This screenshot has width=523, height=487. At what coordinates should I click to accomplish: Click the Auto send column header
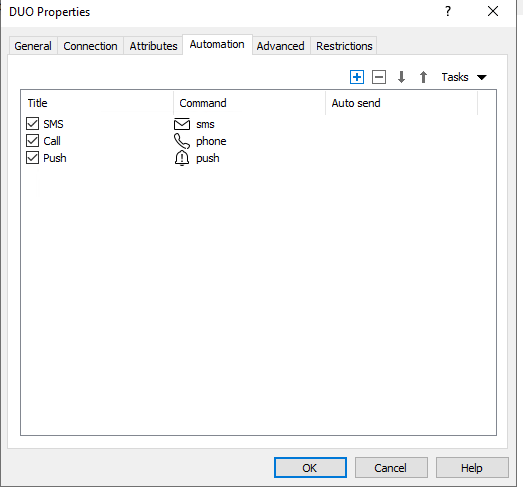(x=401, y=103)
